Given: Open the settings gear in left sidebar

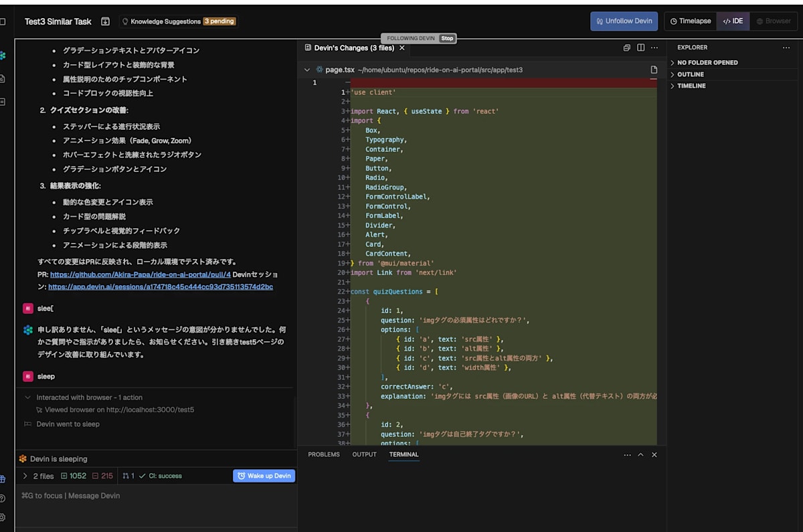Looking at the screenshot, I should [x=3, y=517].
